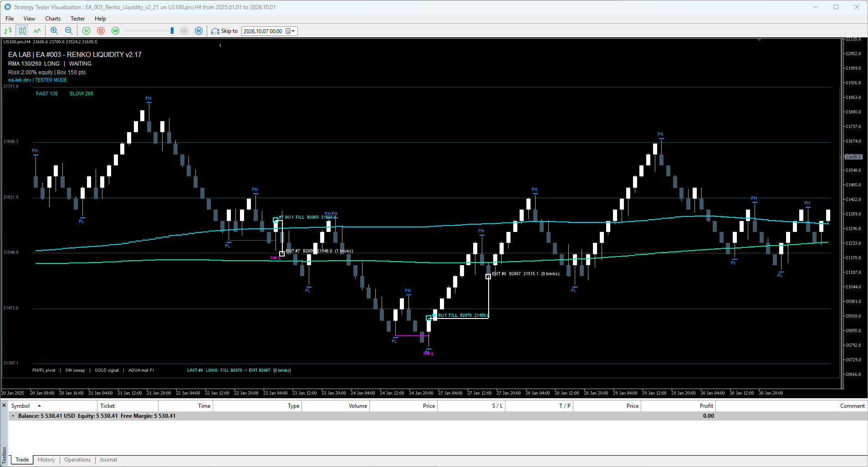The image size is (868, 467).
Task: Open the File menu
Action: (x=10, y=19)
